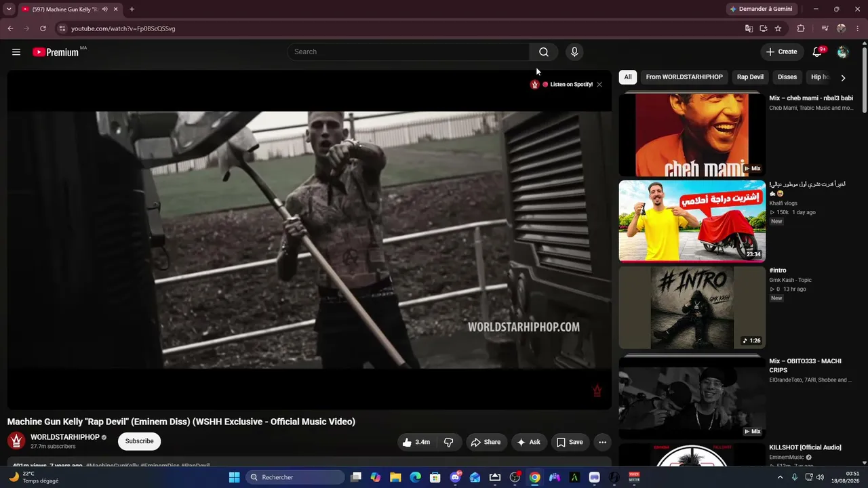The height and width of the screenshot is (488, 868).
Task: Open the OBITO333 MACHI CRIPS mix thumbnail
Action: (x=692, y=397)
